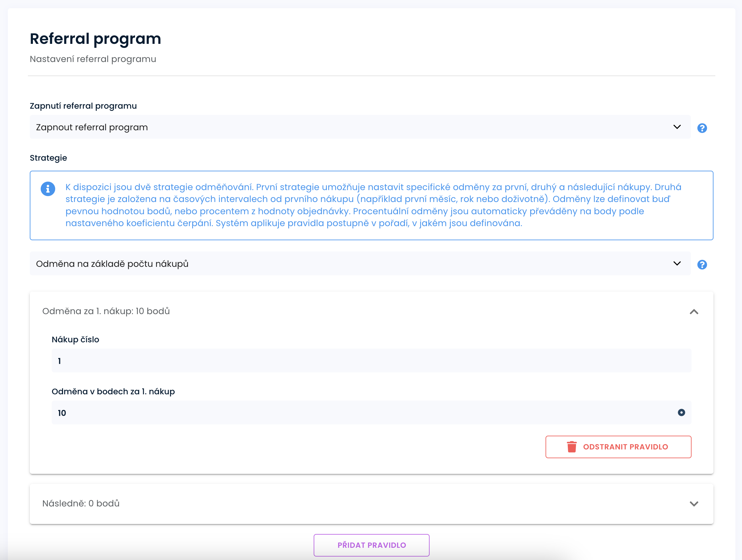Click the trash icon on Odstranit pravidlo
The image size is (742, 560).
point(572,447)
